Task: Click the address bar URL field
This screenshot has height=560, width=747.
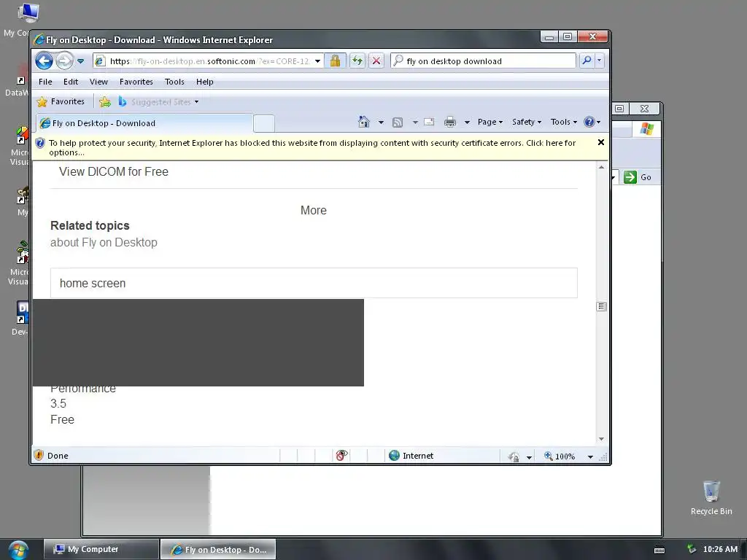Action: 209,61
